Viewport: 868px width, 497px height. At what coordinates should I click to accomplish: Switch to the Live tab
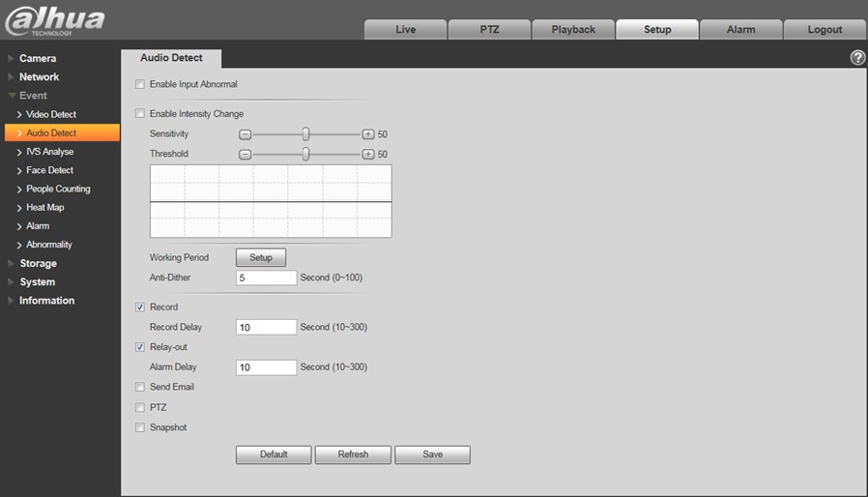pos(405,29)
